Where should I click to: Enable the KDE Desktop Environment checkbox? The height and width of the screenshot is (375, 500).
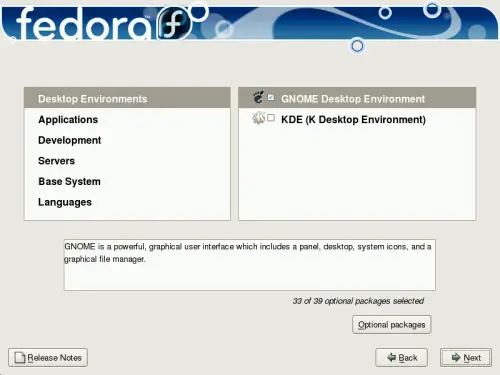[271, 118]
